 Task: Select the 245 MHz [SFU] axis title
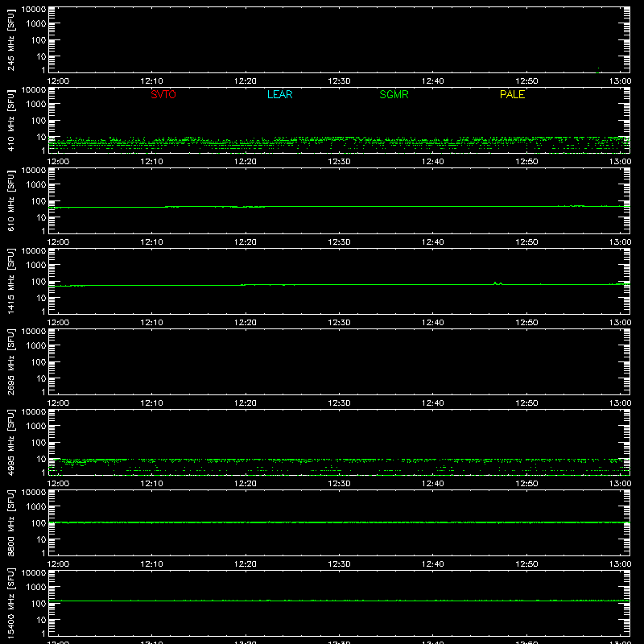[x=10, y=39]
